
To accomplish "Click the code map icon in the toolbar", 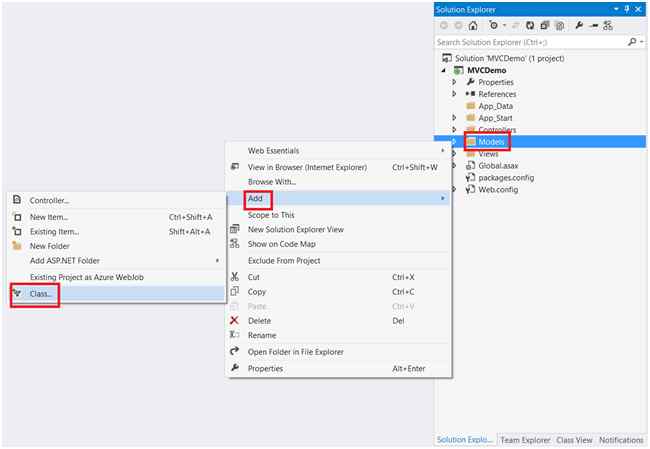I will (608, 26).
